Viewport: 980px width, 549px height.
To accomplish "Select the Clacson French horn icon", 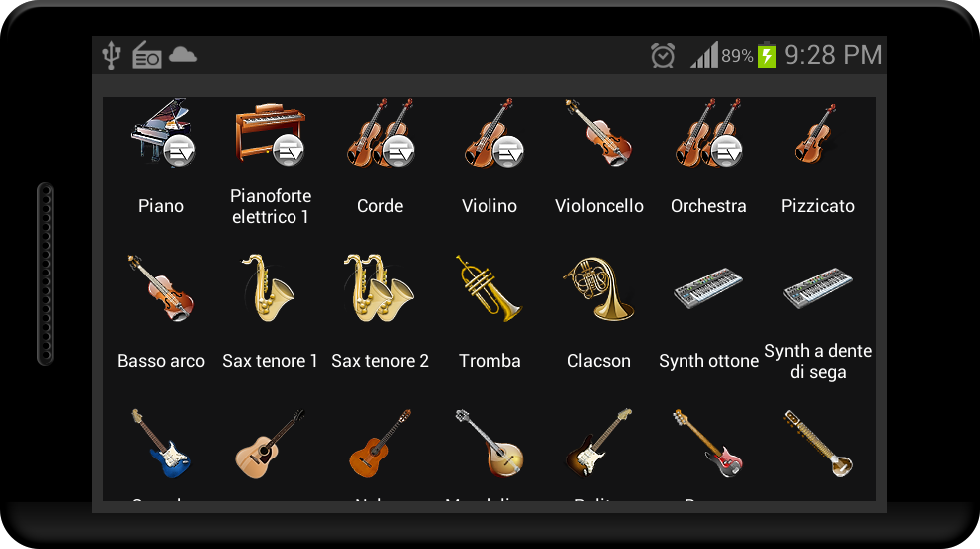I will [599, 288].
